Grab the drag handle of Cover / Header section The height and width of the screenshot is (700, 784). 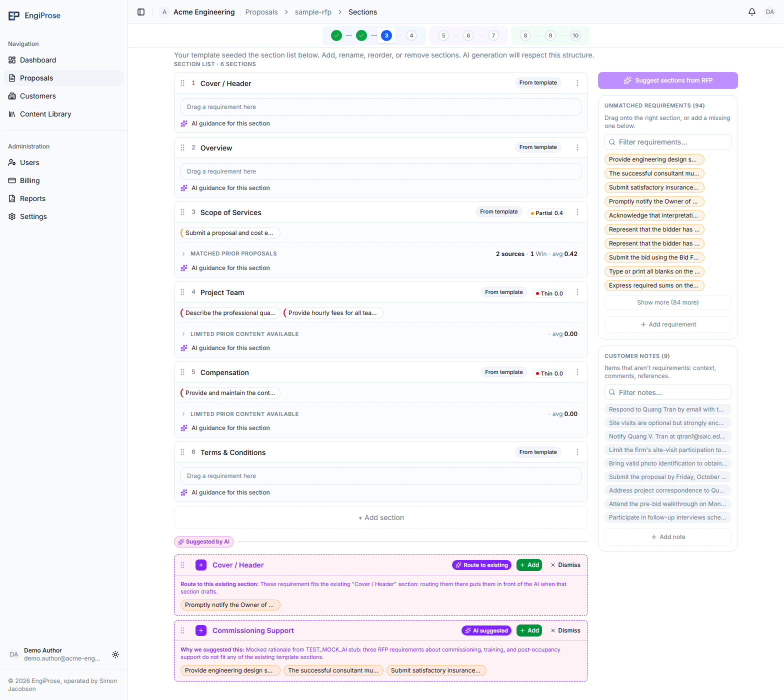(x=182, y=83)
